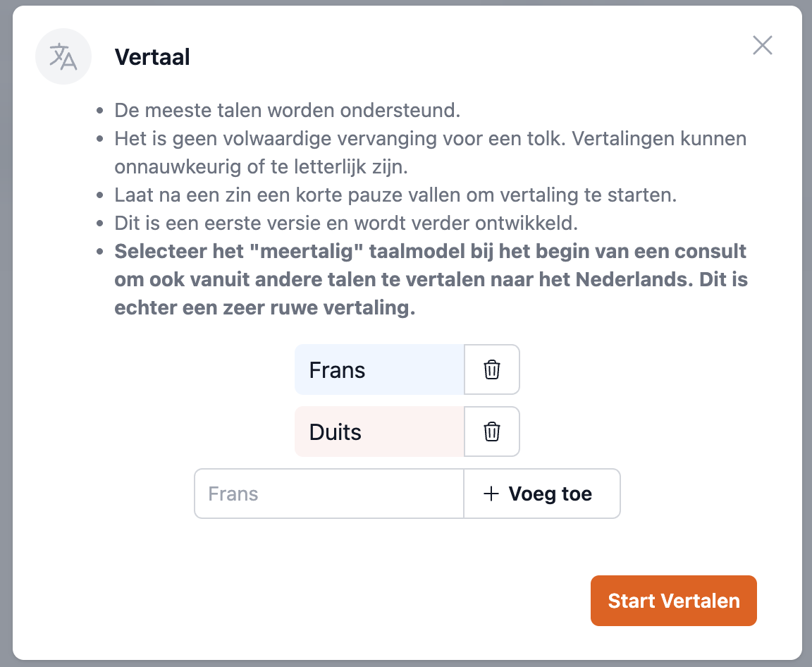The height and width of the screenshot is (667, 812).
Task: Click the Vertaal dialog heading
Action: [152, 57]
